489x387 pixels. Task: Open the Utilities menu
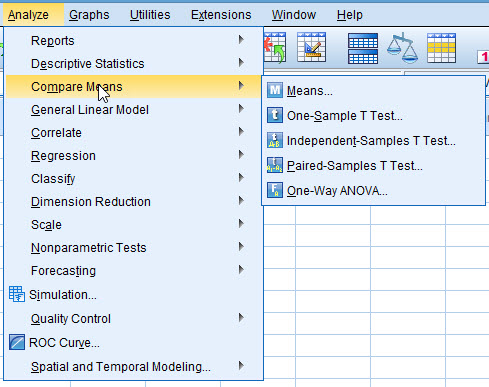(150, 15)
